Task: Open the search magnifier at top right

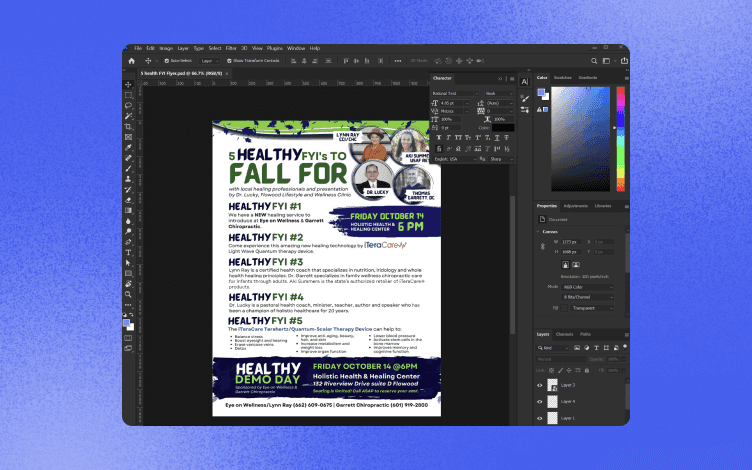Action: pos(594,61)
